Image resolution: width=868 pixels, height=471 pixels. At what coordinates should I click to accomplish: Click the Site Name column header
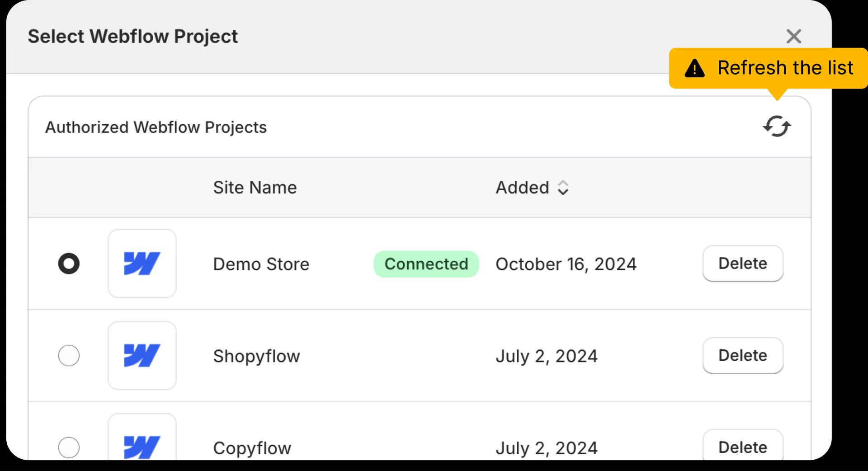click(x=255, y=188)
